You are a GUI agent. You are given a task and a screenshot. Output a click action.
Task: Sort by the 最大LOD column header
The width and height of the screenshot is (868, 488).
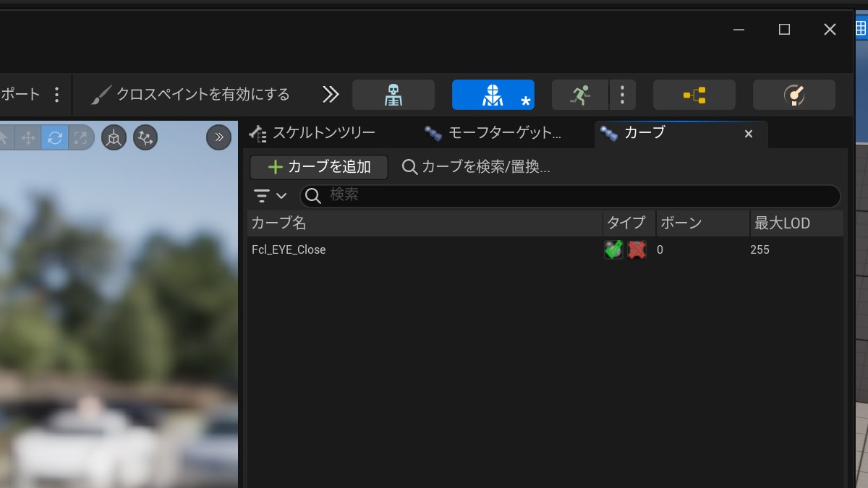point(796,223)
